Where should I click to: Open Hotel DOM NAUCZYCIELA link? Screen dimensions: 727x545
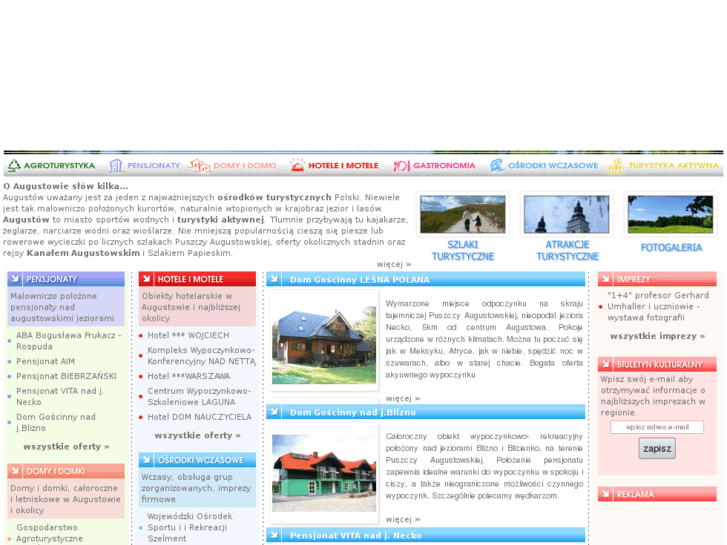click(199, 417)
